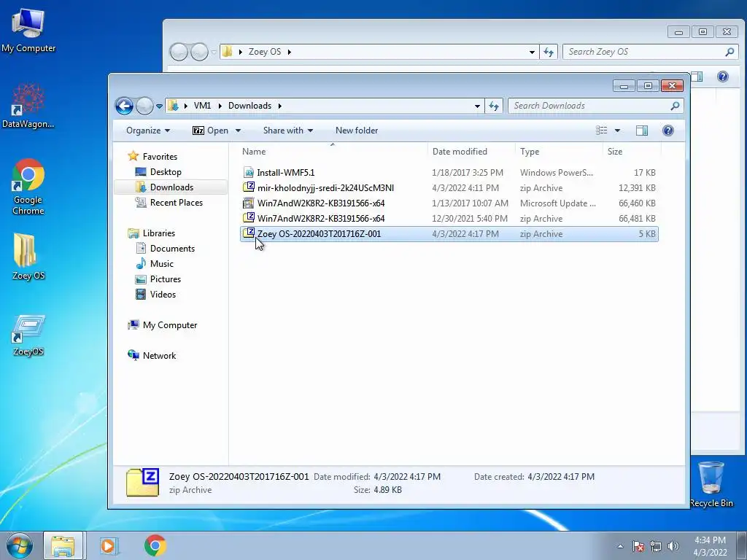Select the Install-WMF5.1 file
This screenshot has width=747, height=560.
coord(449,172)
